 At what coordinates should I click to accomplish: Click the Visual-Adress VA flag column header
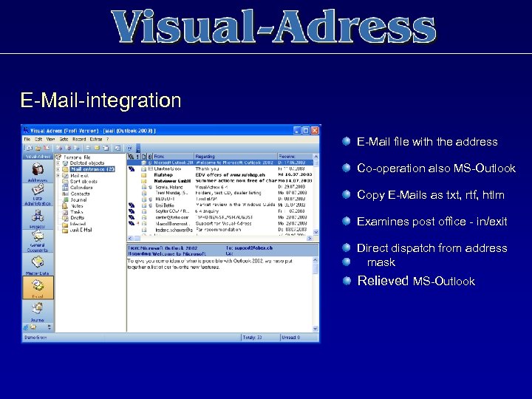(131, 157)
